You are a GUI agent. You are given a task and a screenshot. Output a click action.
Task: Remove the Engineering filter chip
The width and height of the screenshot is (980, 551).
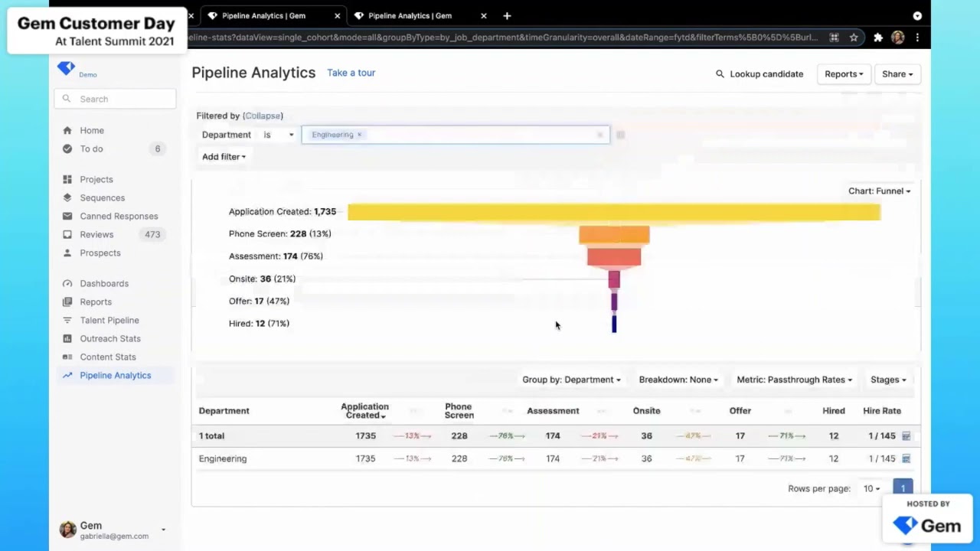tap(359, 135)
